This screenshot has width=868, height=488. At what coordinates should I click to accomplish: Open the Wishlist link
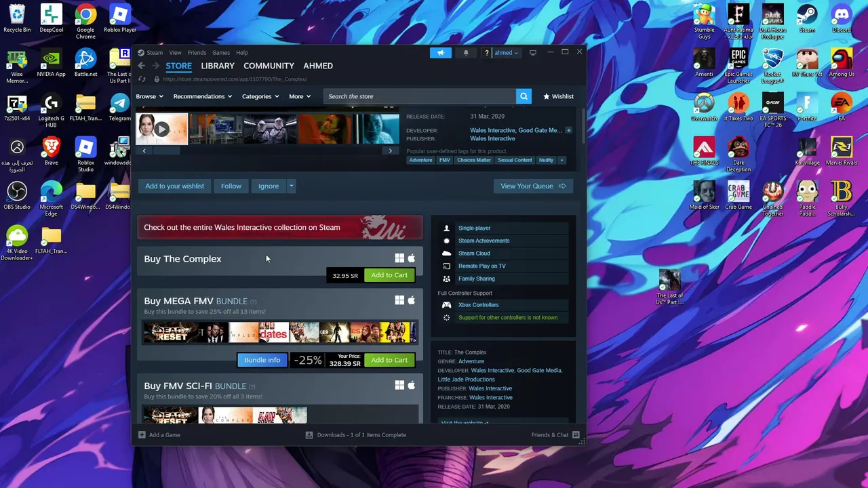pos(558,96)
